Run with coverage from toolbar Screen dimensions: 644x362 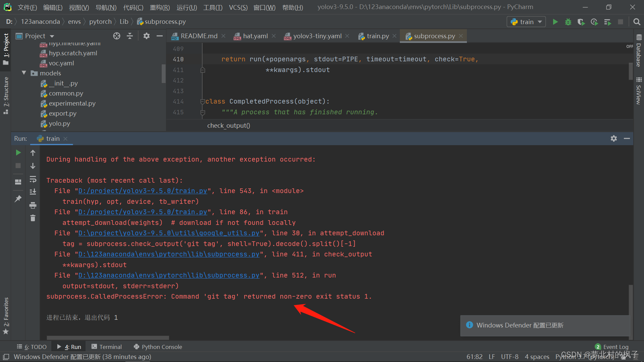(581, 22)
